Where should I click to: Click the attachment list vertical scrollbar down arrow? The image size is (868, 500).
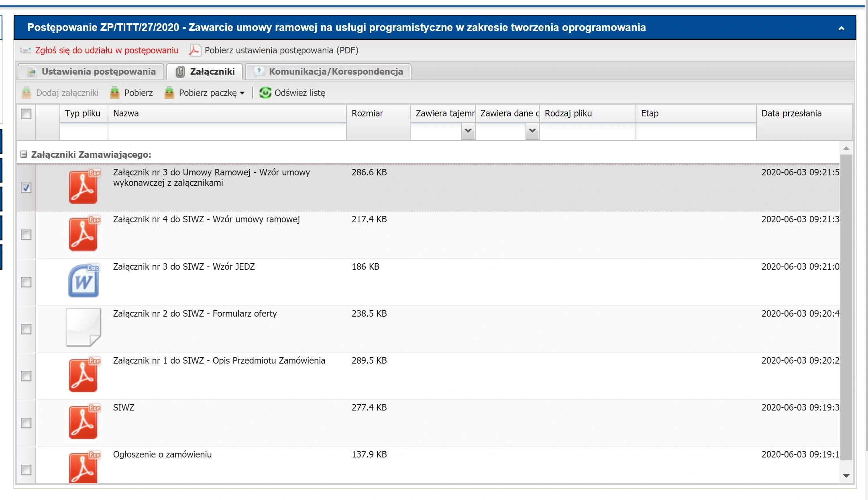pyautogui.click(x=846, y=476)
